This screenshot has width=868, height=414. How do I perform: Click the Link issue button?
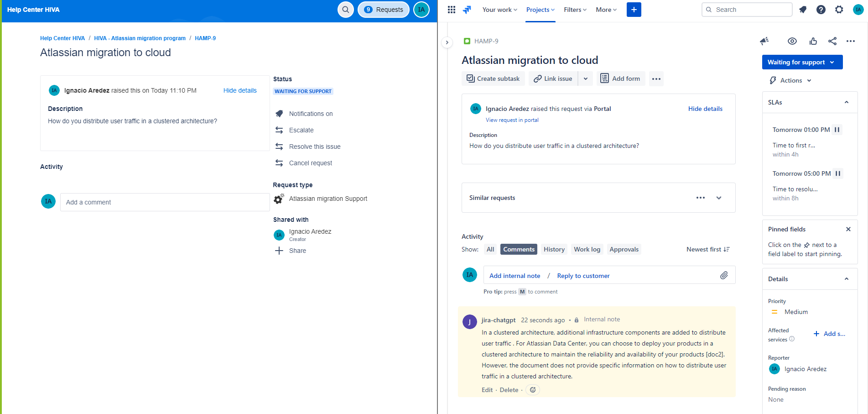[553, 79]
